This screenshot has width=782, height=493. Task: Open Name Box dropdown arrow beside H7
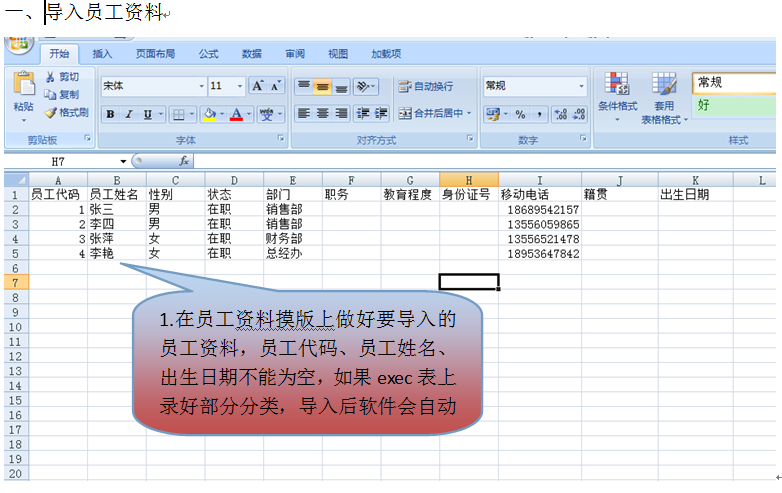123,162
